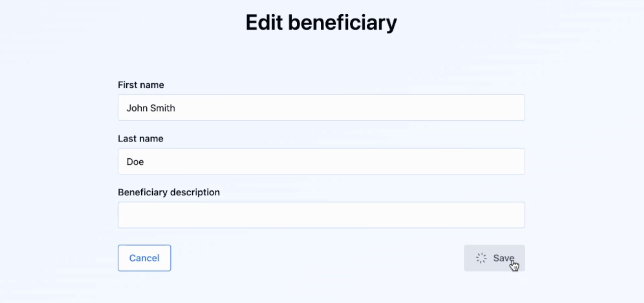
Task: Click the empty Beneficiary description field
Action: pyautogui.click(x=321, y=215)
